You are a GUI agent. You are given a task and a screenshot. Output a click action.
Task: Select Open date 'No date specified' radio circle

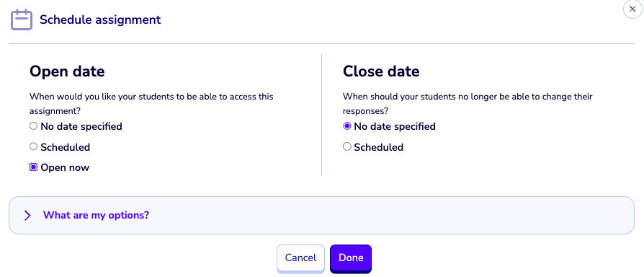pyautogui.click(x=33, y=126)
